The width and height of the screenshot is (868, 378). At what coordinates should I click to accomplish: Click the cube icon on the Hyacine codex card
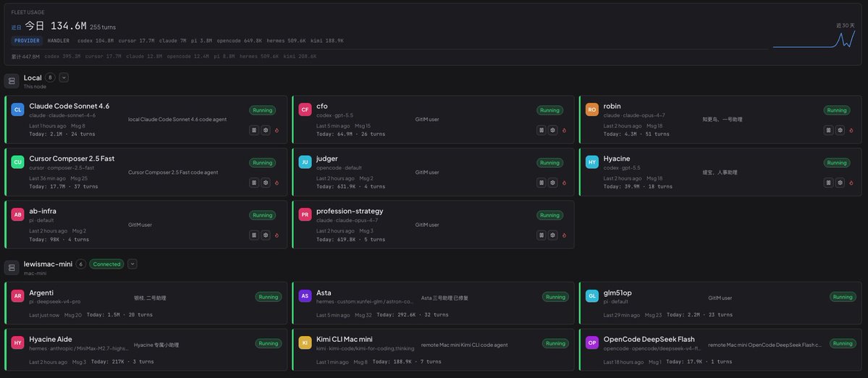click(840, 182)
